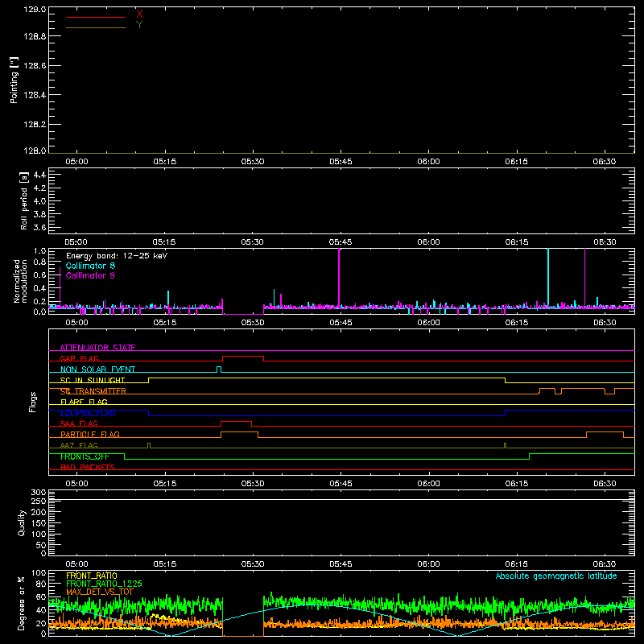This screenshot has height=644, width=644.
Task: Click the 250 tick on Quality axis
Action: tap(38, 502)
